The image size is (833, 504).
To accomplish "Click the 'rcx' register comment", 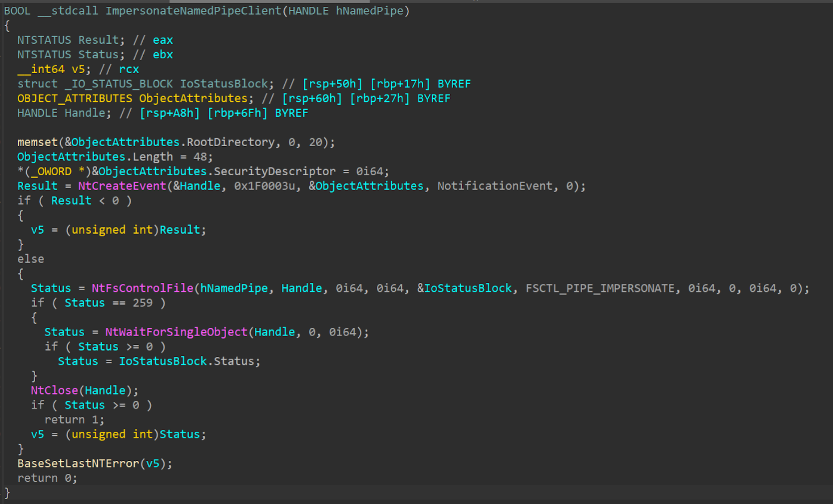I will (x=128, y=69).
